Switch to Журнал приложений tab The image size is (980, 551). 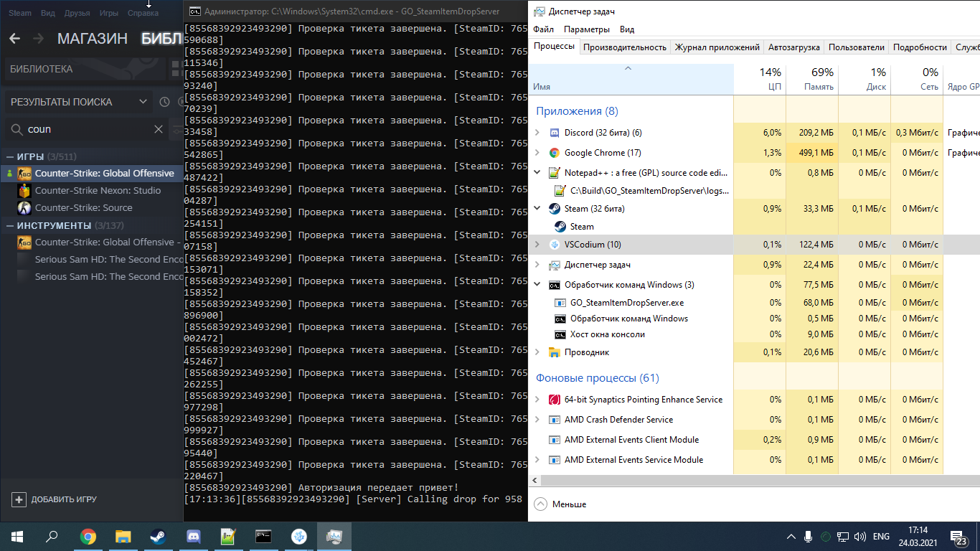click(717, 47)
